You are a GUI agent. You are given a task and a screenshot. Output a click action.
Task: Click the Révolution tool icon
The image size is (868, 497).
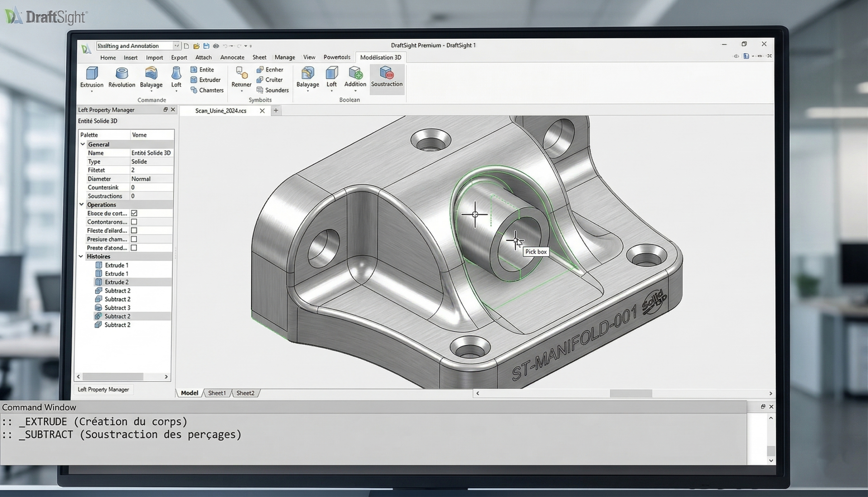(x=122, y=73)
